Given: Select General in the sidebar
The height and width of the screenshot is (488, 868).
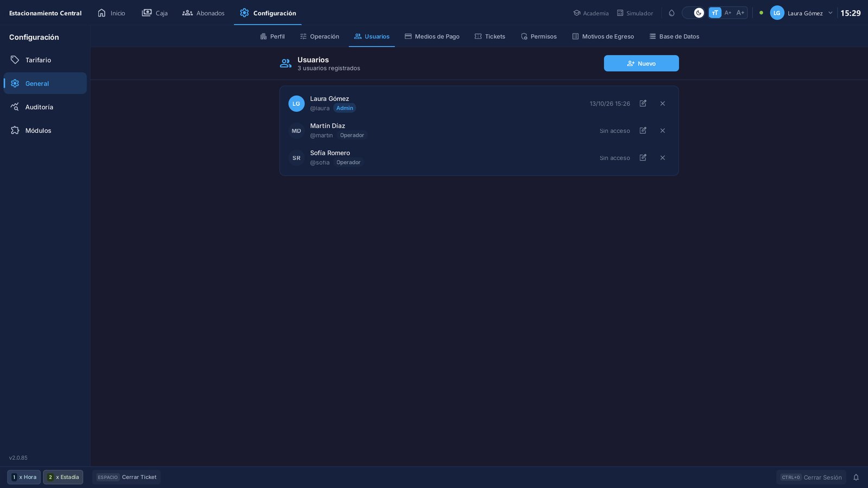Looking at the screenshot, I should tap(45, 84).
